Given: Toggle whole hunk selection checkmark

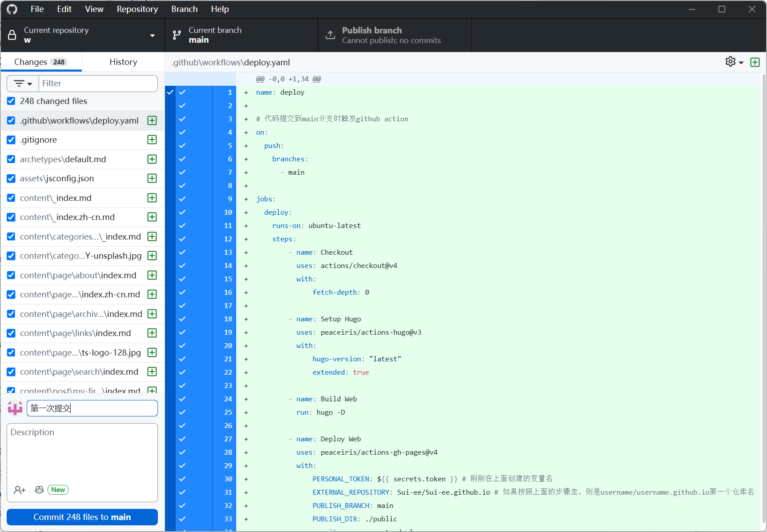Looking at the screenshot, I should click(x=170, y=92).
